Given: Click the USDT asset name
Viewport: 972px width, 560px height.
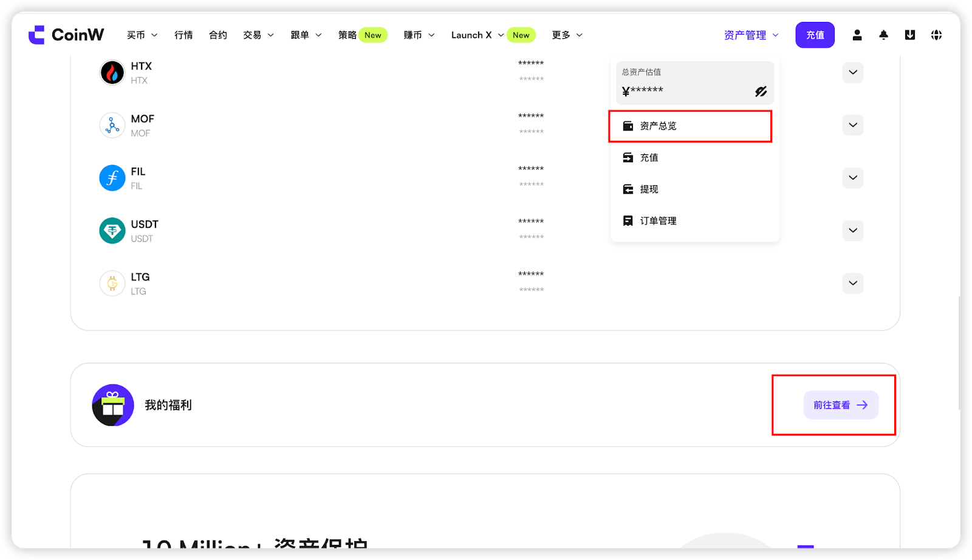Looking at the screenshot, I should point(145,225).
